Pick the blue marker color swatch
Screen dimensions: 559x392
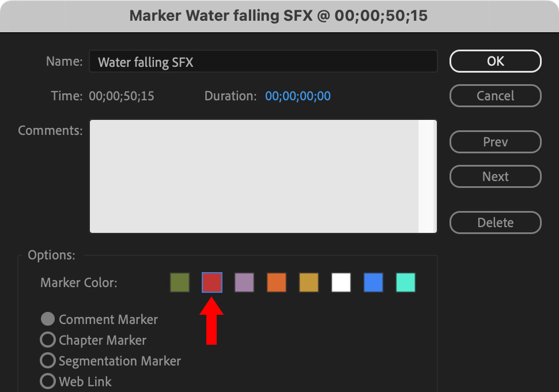373,282
